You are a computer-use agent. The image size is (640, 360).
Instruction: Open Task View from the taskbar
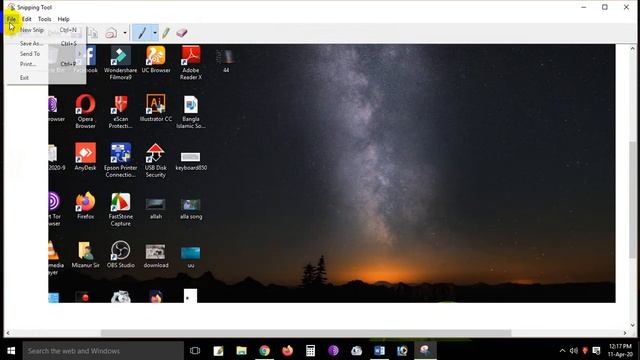click(195, 351)
